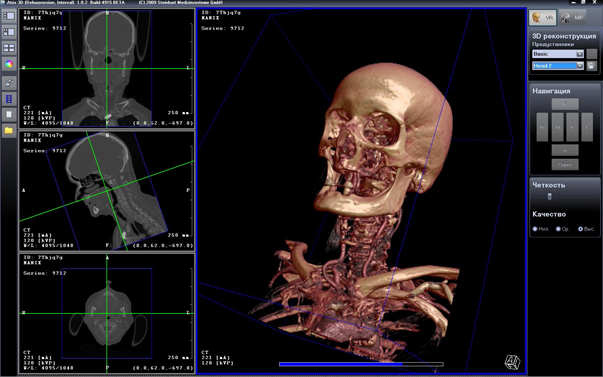This screenshot has width=603, height=377.
Task: Click 'Series: 9712' text in 3D view
Action: click(x=223, y=28)
